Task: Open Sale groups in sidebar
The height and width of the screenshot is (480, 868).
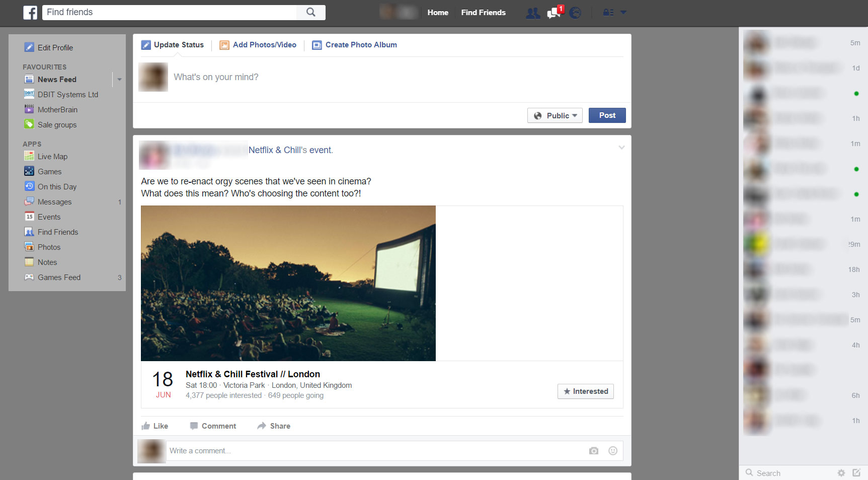Action: 57,125
